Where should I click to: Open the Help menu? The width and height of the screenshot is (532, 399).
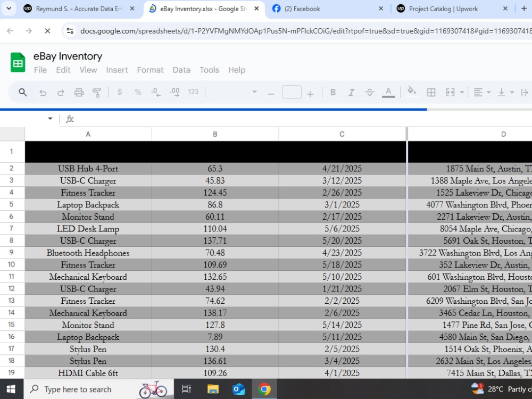[237, 70]
